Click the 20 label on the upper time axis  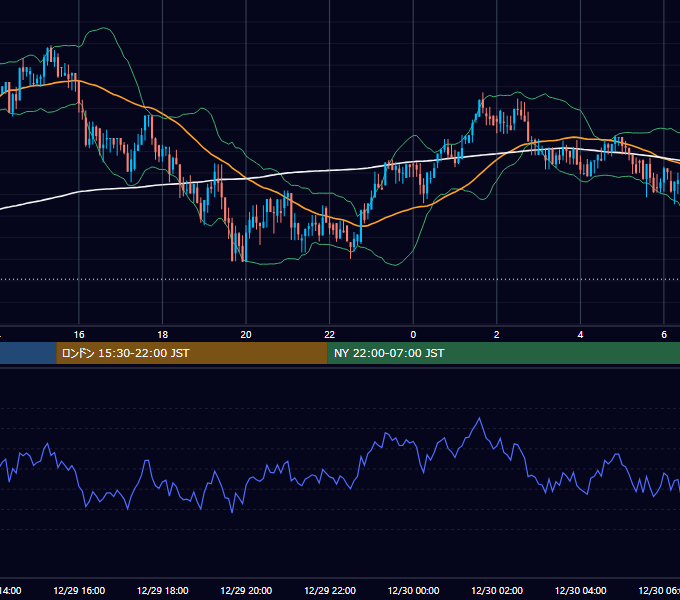click(x=246, y=335)
